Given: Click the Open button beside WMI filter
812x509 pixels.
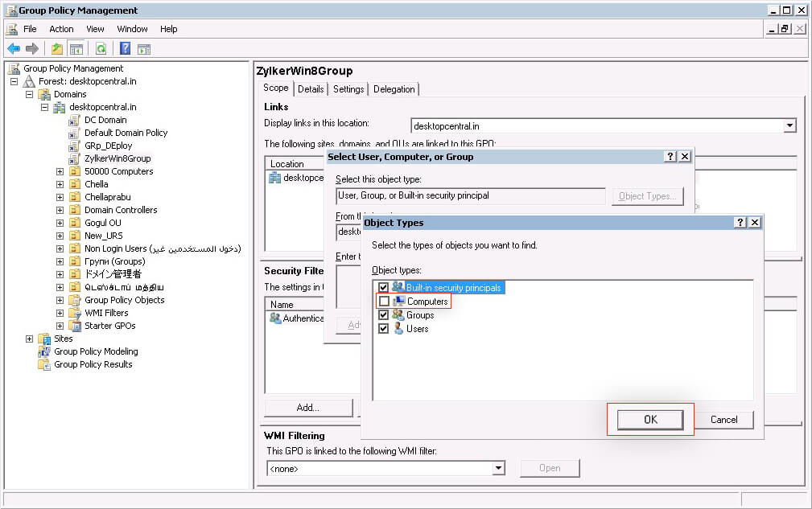Looking at the screenshot, I should click(550, 468).
